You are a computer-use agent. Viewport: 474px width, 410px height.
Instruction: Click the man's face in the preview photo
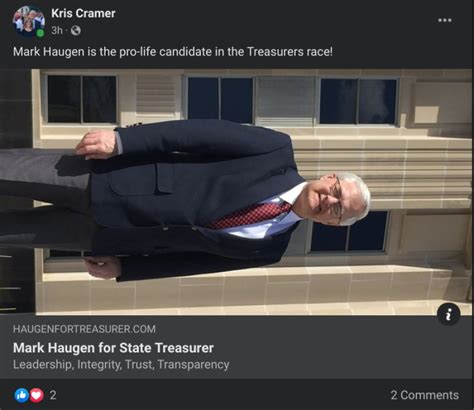pyautogui.click(x=335, y=200)
